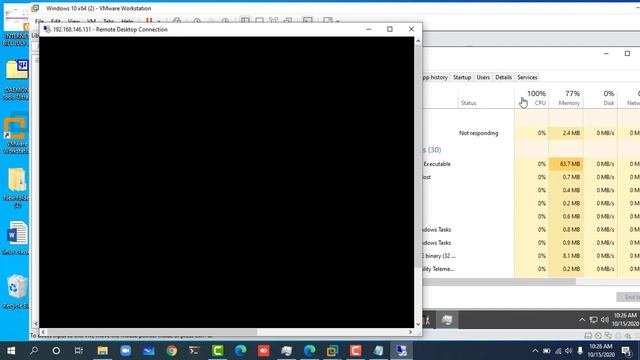
Task: Open red Camtasia icon on taskbar
Action: pyautogui.click(x=356, y=351)
